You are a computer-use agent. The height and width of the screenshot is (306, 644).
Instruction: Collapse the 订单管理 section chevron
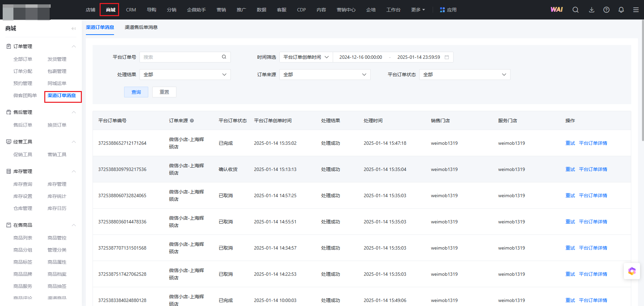74,46
